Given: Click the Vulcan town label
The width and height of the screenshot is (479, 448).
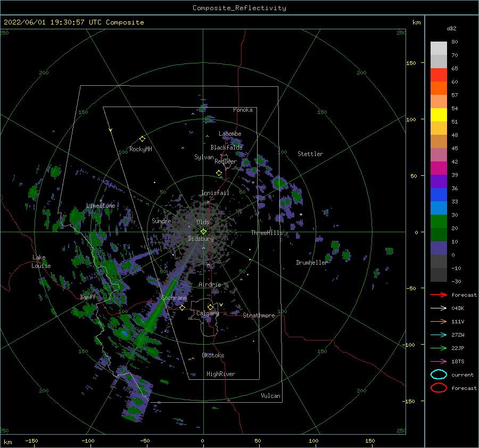Looking at the screenshot, I should tap(271, 396).
